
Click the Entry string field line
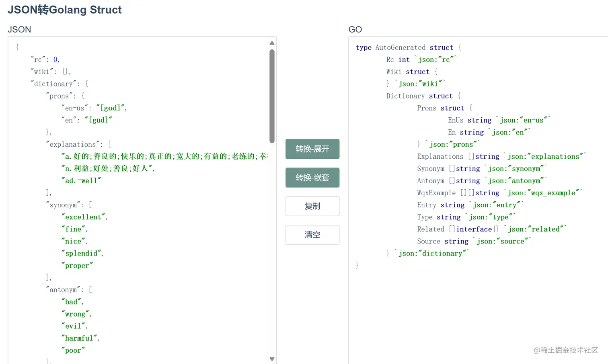coord(470,205)
